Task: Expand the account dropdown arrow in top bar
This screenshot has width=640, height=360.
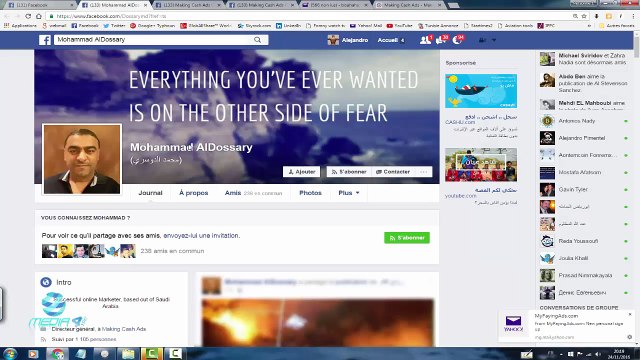Action: (x=494, y=40)
